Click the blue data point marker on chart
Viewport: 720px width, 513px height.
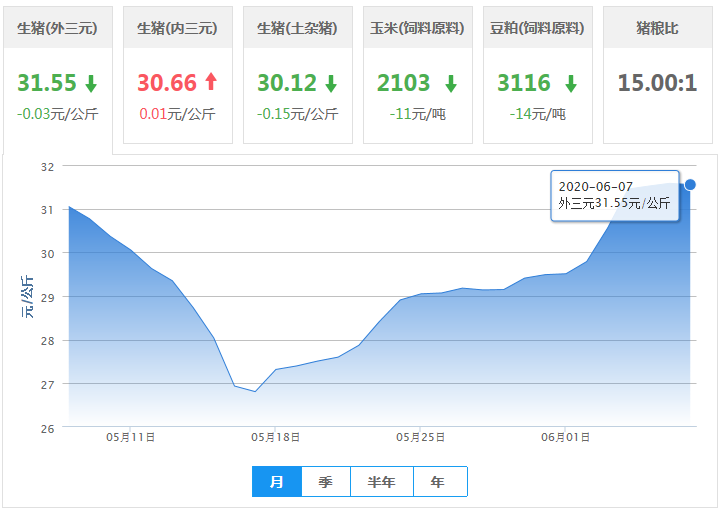pos(690,184)
